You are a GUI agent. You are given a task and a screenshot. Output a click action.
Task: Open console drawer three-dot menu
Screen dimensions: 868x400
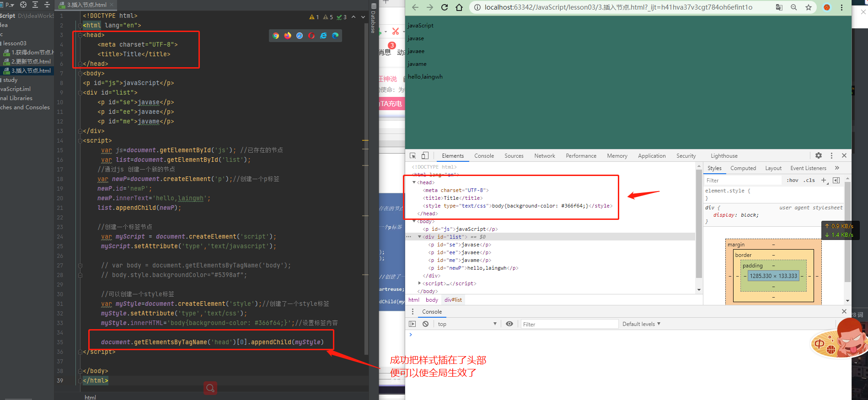coord(413,311)
